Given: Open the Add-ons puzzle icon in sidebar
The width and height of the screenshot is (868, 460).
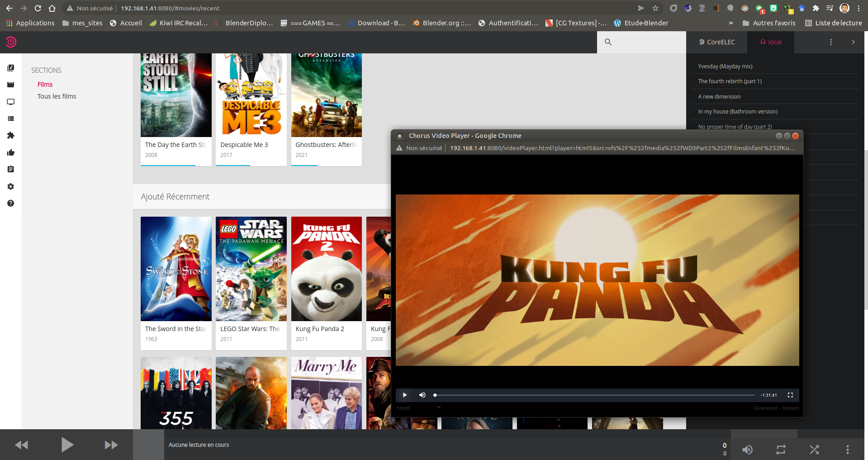Looking at the screenshot, I should 11,135.
